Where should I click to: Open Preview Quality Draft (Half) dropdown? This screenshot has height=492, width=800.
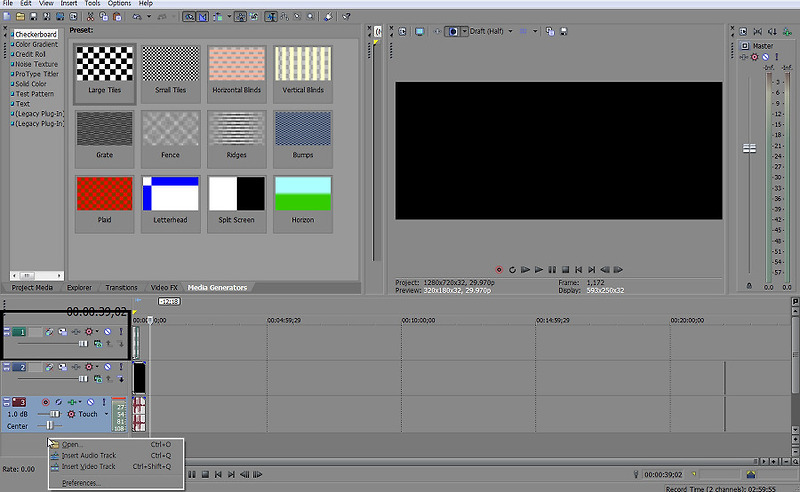(x=491, y=31)
